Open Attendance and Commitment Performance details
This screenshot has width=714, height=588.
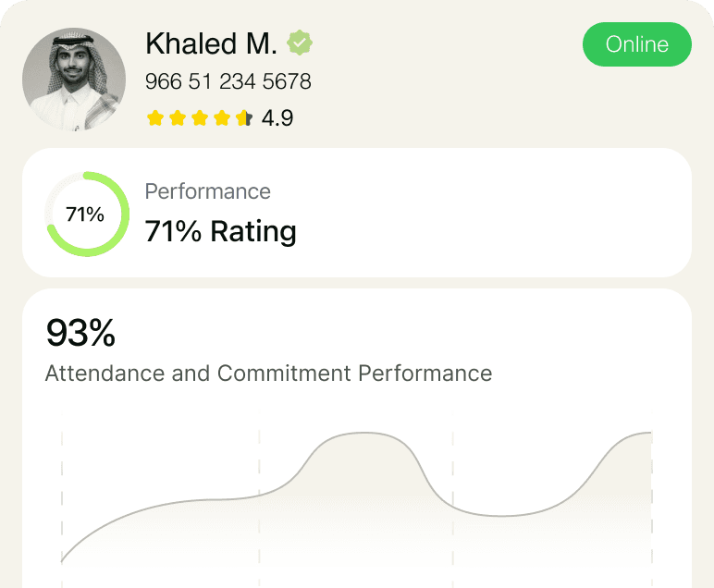pos(268,374)
